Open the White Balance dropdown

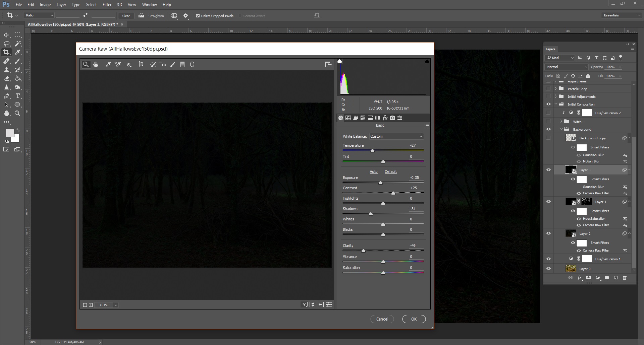pyautogui.click(x=396, y=136)
